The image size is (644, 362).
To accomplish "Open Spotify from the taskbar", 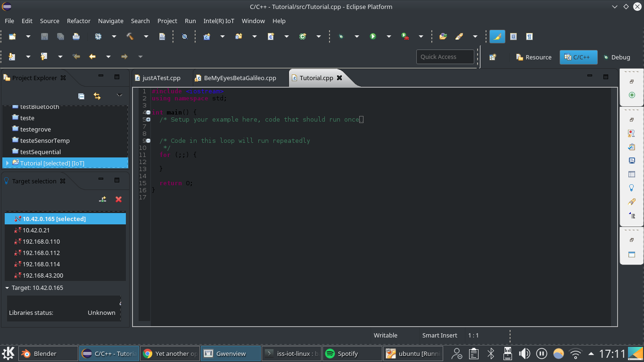I will (347, 354).
